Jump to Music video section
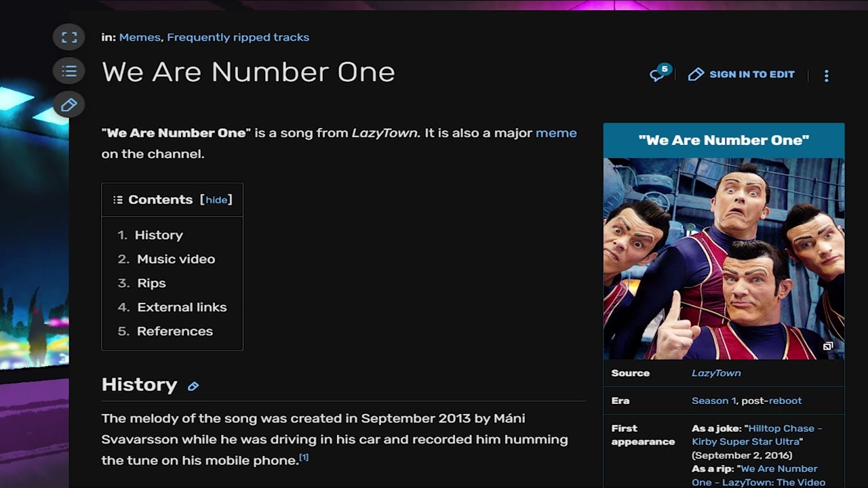This screenshot has height=488, width=868. (x=176, y=259)
